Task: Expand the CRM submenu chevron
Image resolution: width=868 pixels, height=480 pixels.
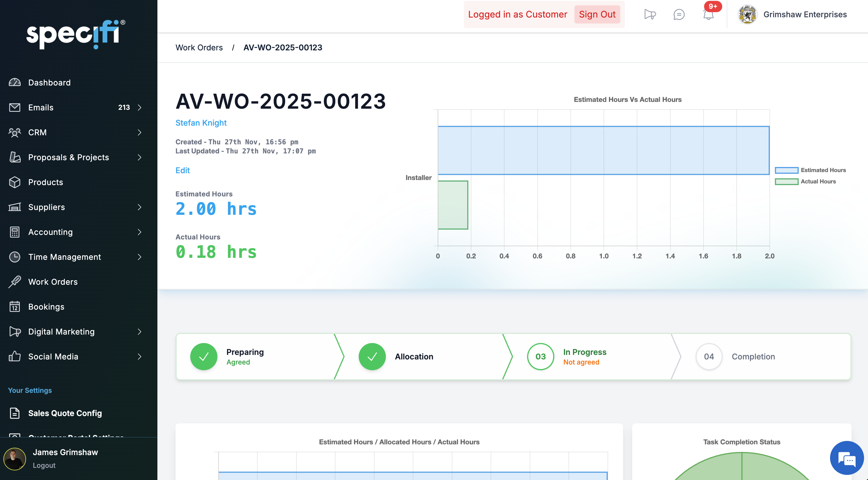Action: pyautogui.click(x=140, y=132)
